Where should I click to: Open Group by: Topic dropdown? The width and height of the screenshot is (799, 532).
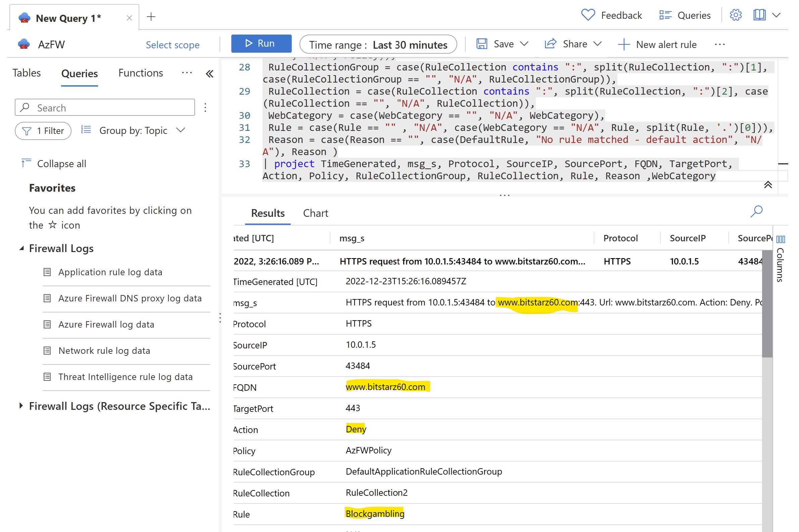pyautogui.click(x=133, y=131)
